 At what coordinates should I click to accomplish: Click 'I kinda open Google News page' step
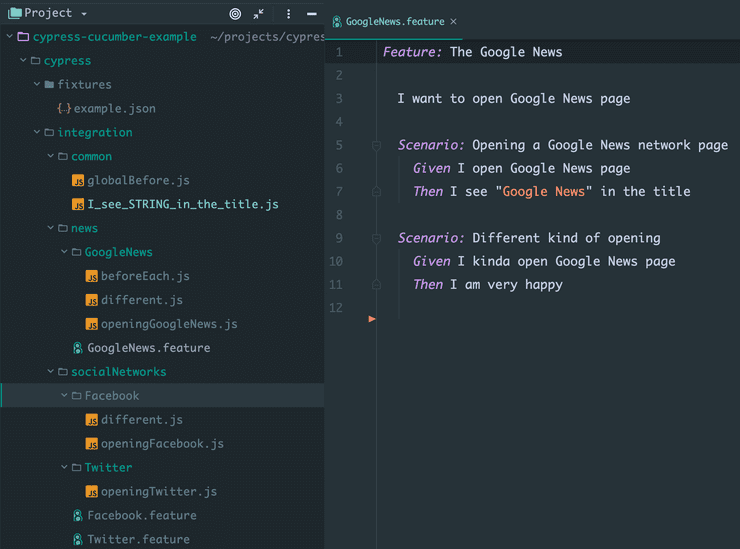pyautogui.click(x=566, y=262)
